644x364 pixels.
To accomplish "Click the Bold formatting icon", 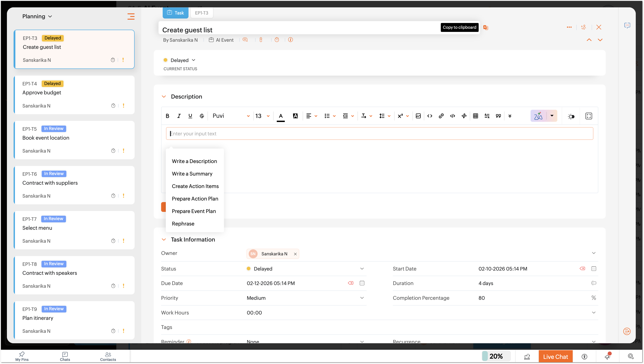I will pos(168,116).
